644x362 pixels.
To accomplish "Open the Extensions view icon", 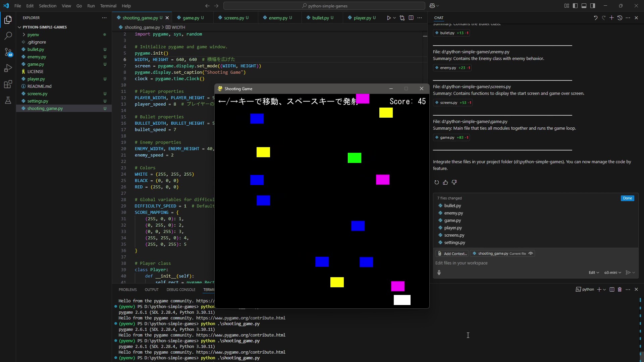I will pyautogui.click(x=8, y=84).
